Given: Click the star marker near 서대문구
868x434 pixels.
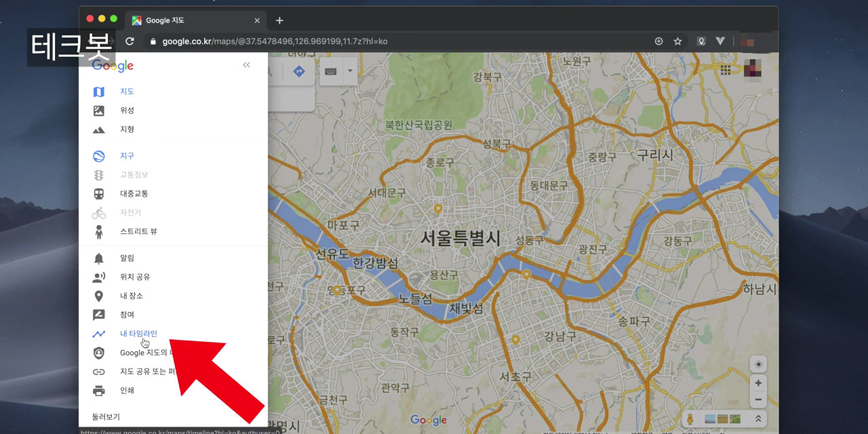Looking at the screenshot, I should 438,208.
